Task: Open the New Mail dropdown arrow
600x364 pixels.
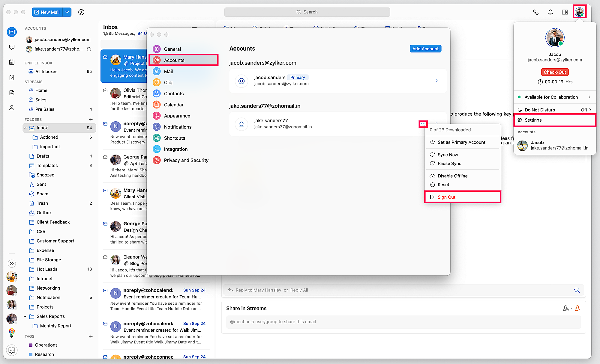Action: (67, 12)
